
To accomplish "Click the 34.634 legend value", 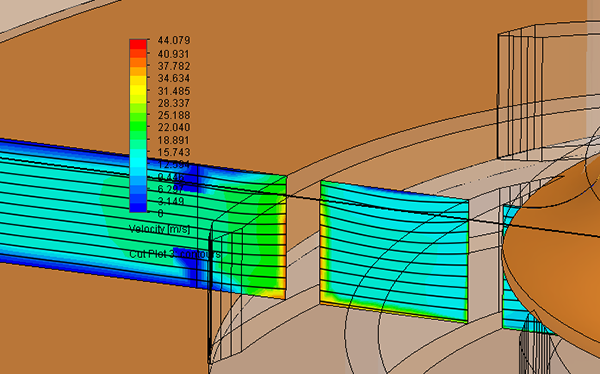I will 174,78.
